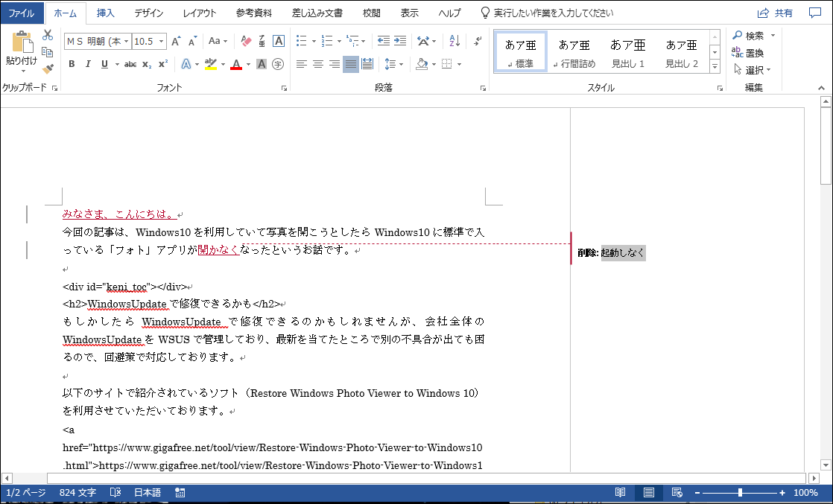Apply subscript formatting

147,64
